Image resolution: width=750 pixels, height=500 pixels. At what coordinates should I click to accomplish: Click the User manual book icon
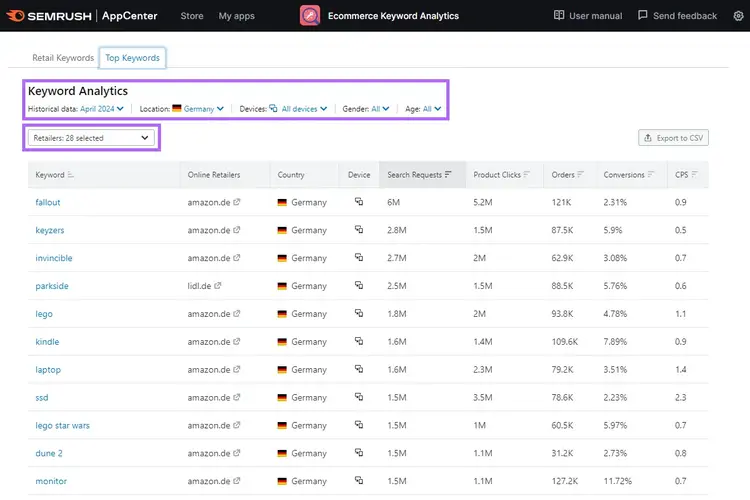(559, 15)
